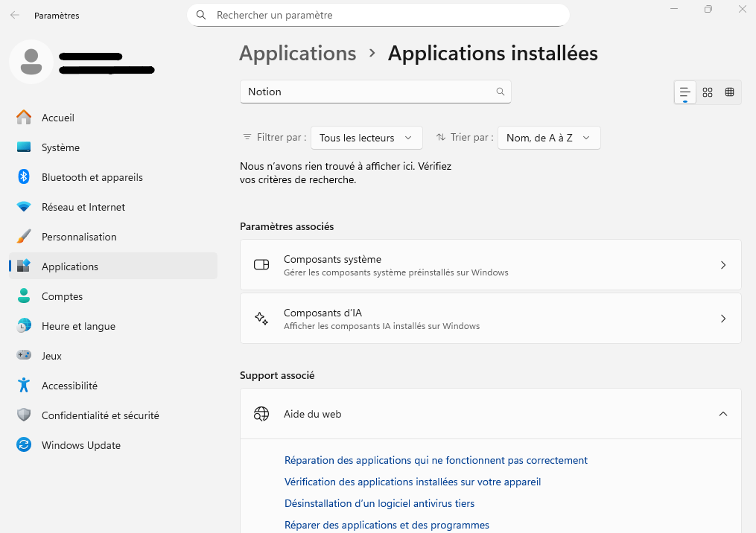The height and width of the screenshot is (533, 756).
Task: Select Confidentialité et sécurité in sidebar
Action: (x=100, y=415)
